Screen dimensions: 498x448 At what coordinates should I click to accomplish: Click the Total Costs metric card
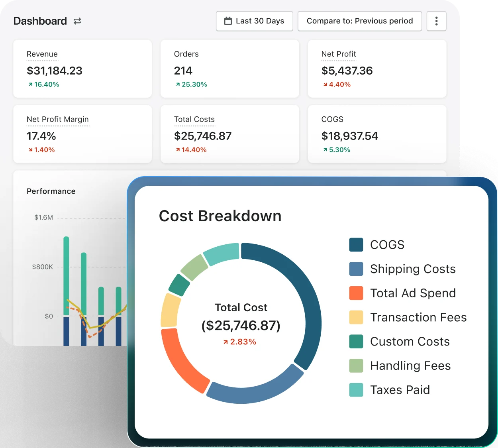[x=229, y=134]
